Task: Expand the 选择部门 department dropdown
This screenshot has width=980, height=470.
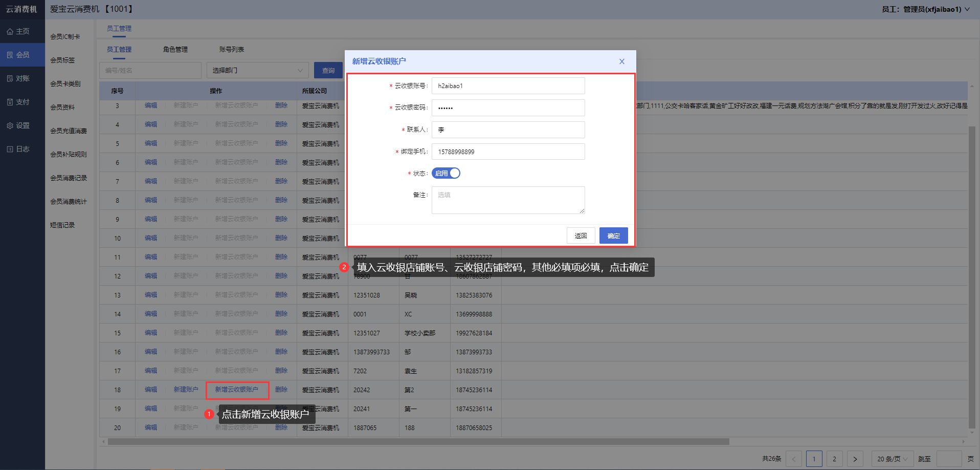Action: [257, 71]
